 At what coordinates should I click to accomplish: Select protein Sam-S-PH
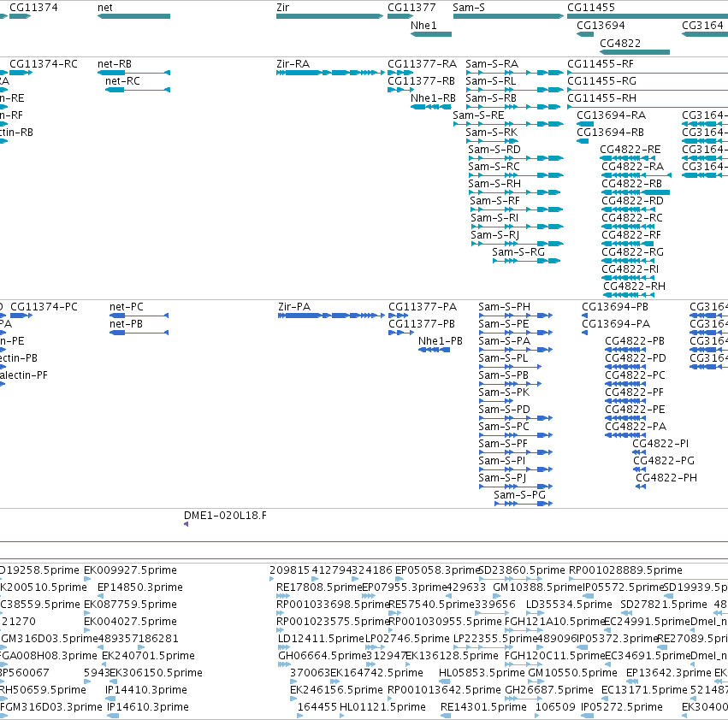click(x=516, y=316)
